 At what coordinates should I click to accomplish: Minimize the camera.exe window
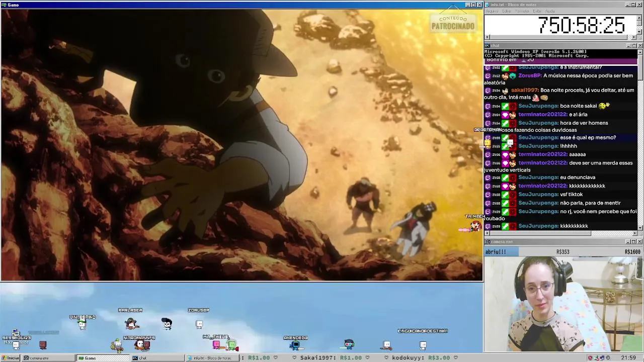[628, 242]
